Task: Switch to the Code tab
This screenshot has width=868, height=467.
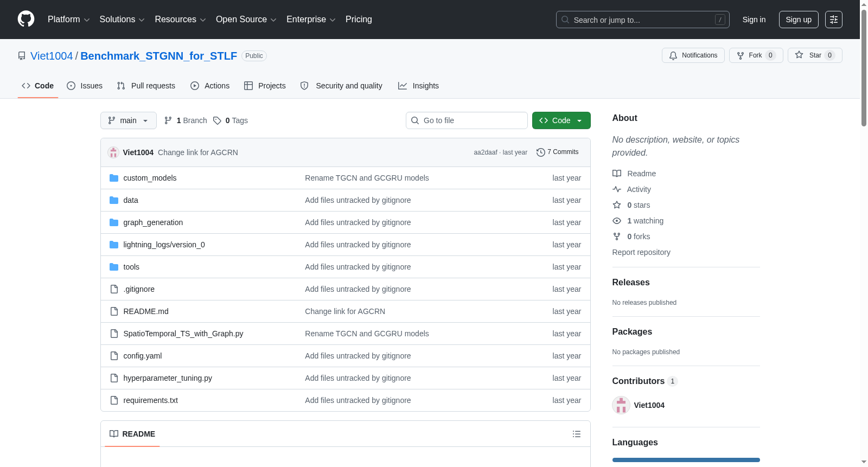Action: (38, 86)
